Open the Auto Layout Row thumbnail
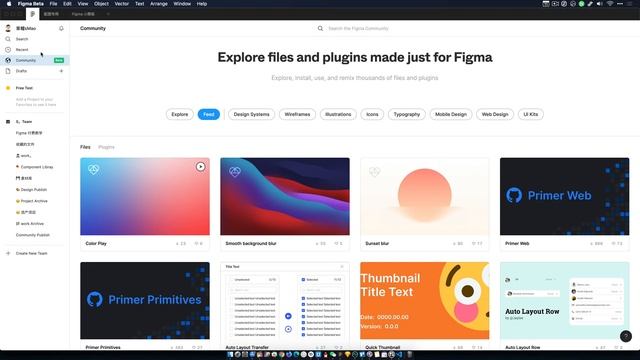The width and height of the screenshot is (640, 360). [564, 300]
